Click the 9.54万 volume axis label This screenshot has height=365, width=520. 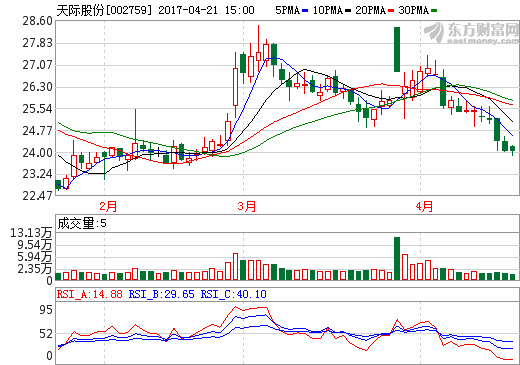coord(35,245)
